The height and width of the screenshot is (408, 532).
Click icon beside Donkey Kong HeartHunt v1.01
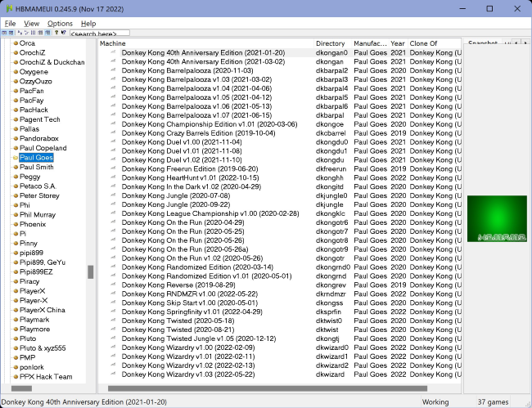click(x=113, y=177)
